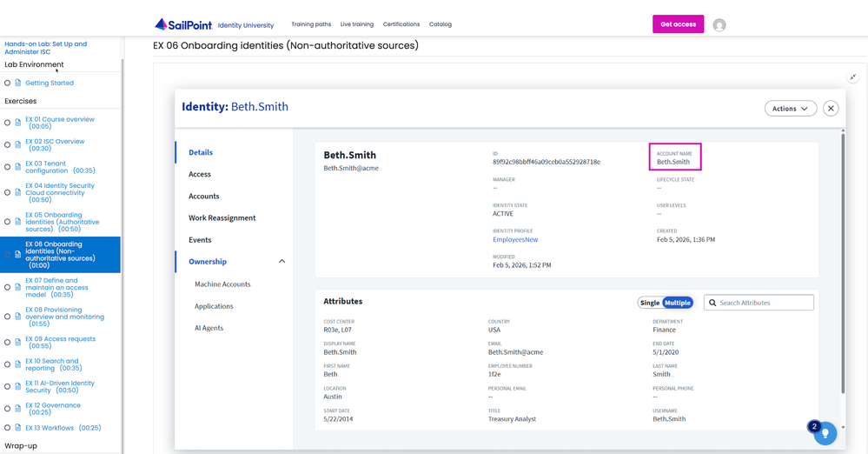Click the search magnifier in Search Attributes
The height and width of the screenshot is (454, 868).
[712, 303]
